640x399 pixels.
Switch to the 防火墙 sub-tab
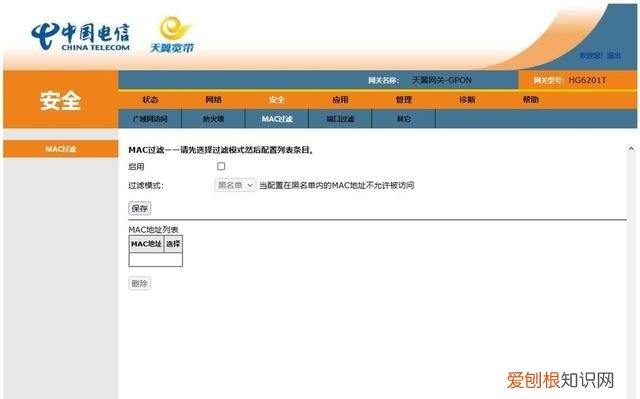213,119
